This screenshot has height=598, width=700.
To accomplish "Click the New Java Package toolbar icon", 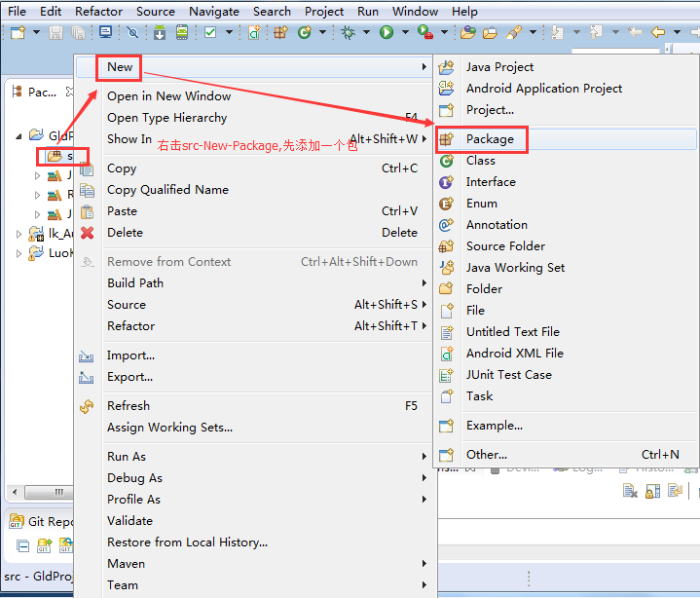I will (280, 32).
